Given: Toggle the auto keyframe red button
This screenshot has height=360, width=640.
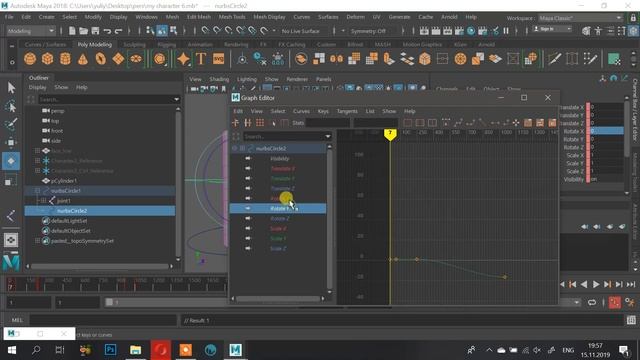Looking at the screenshot, I should [x=615, y=302].
